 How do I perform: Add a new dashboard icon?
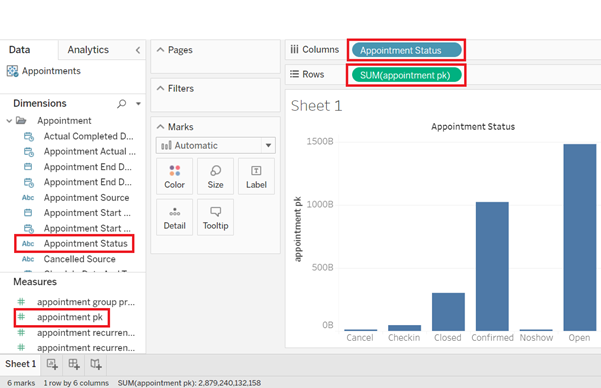74,364
